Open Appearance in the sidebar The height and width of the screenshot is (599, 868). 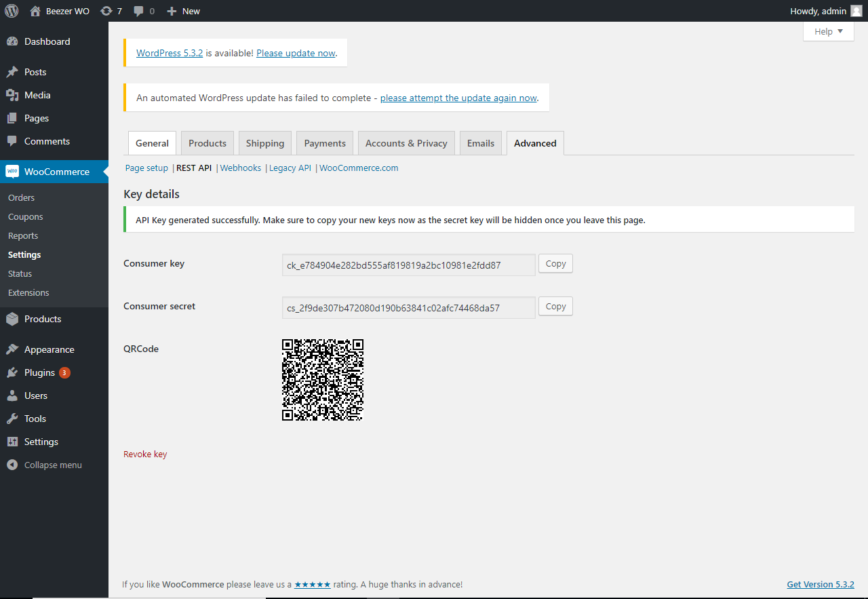click(x=49, y=349)
